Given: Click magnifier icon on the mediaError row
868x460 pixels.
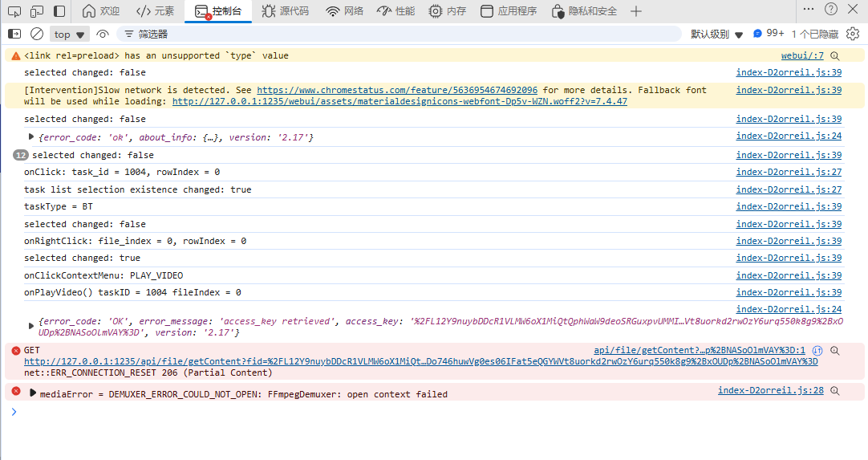Looking at the screenshot, I should [x=835, y=391].
